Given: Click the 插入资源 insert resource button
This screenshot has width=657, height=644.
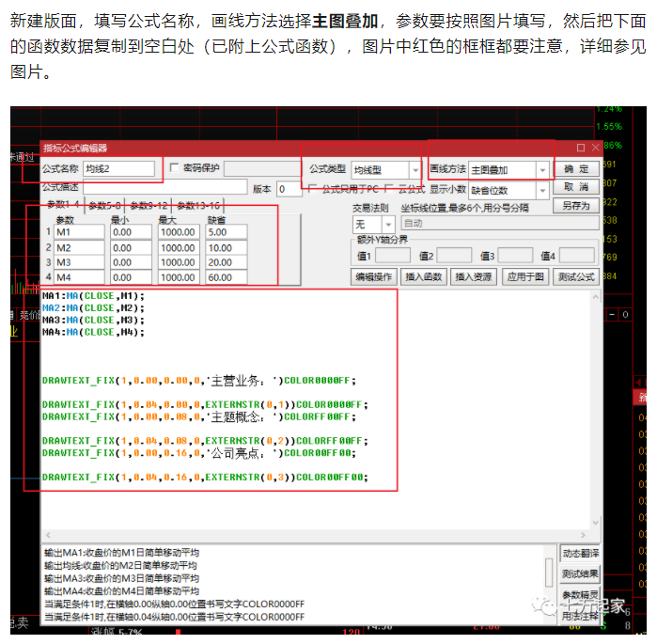Looking at the screenshot, I should (x=474, y=277).
